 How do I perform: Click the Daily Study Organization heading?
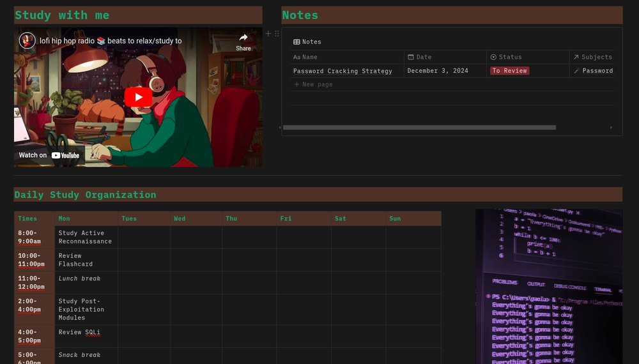tap(85, 195)
